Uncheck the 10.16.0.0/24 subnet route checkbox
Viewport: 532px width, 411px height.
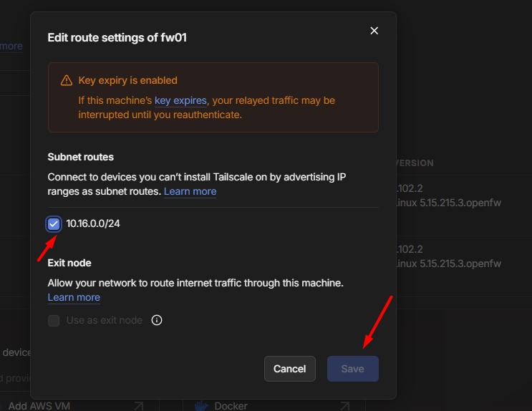click(54, 224)
